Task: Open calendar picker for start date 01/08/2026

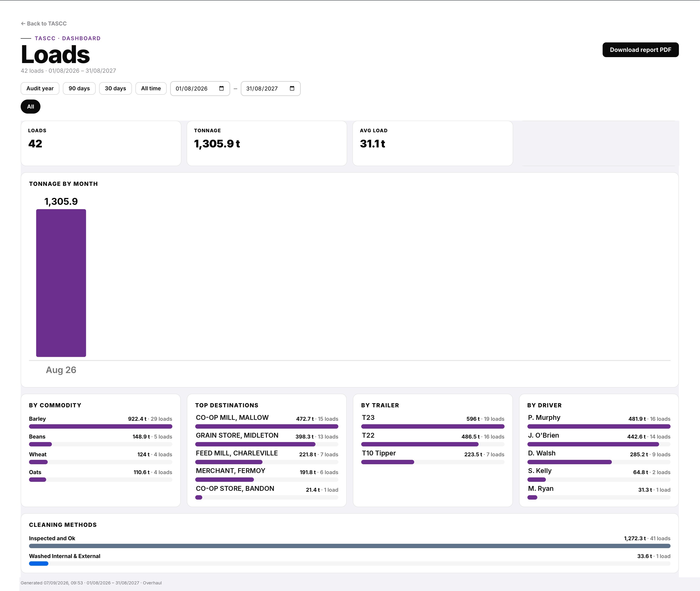Action: (x=221, y=89)
